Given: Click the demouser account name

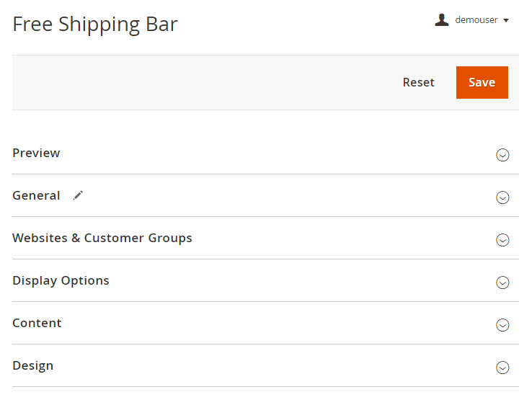Looking at the screenshot, I should (x=476, y=20).
